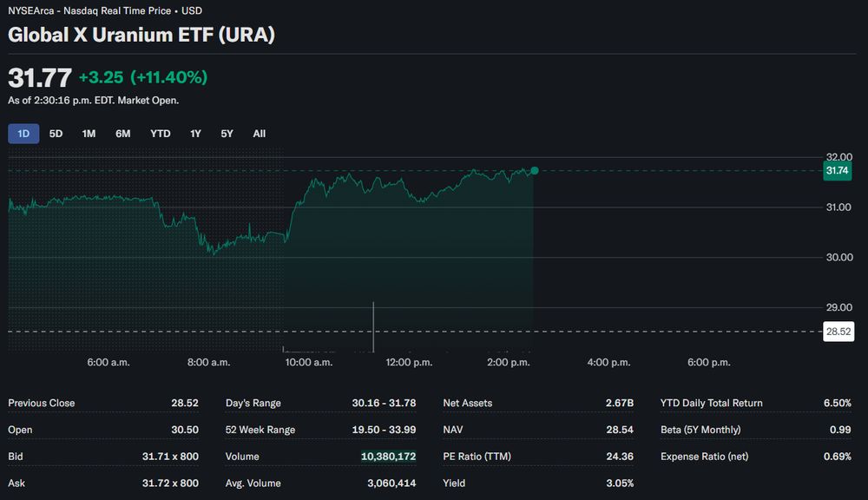Click the PE Ratio value 24.36
The width and height of the screenshot is (868, 500).
[620, 457]
